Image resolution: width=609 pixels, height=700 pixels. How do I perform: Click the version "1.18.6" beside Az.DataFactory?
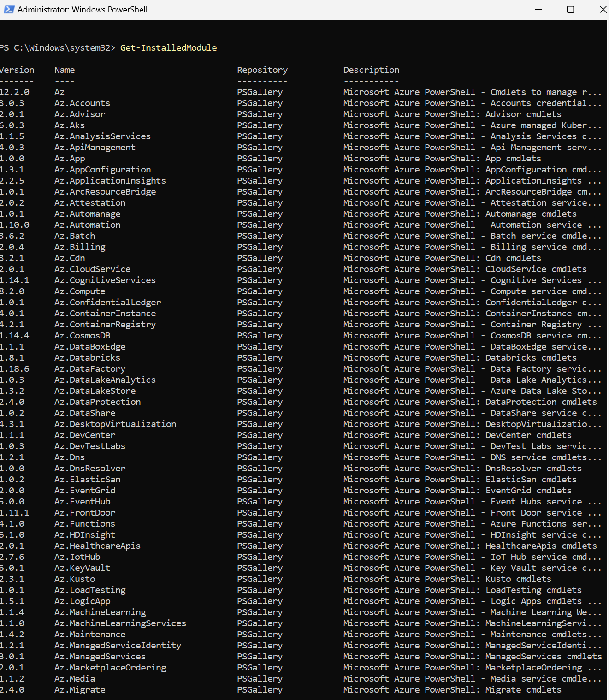[x=14, y=369]
